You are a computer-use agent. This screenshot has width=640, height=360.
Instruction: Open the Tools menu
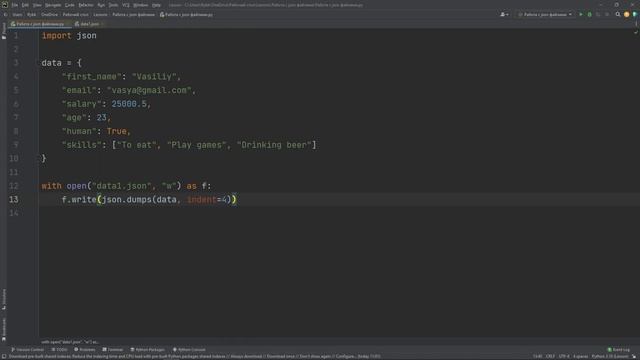(x=113, y=5)
